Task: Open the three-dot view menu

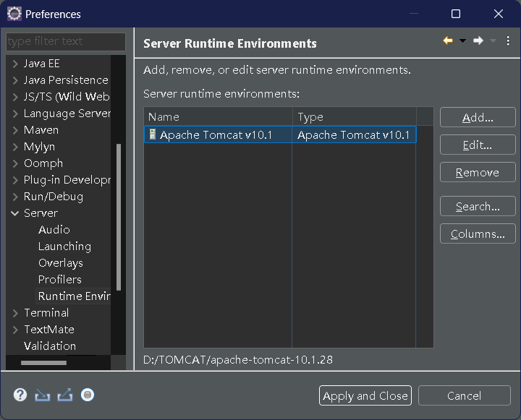Action: (x=508, y=40)
